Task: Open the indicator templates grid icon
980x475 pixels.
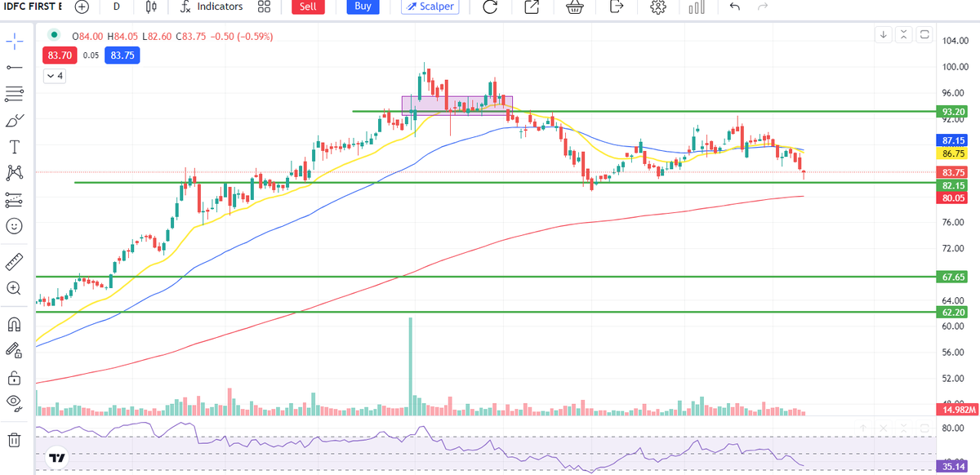Action: [x=263, y=7]
